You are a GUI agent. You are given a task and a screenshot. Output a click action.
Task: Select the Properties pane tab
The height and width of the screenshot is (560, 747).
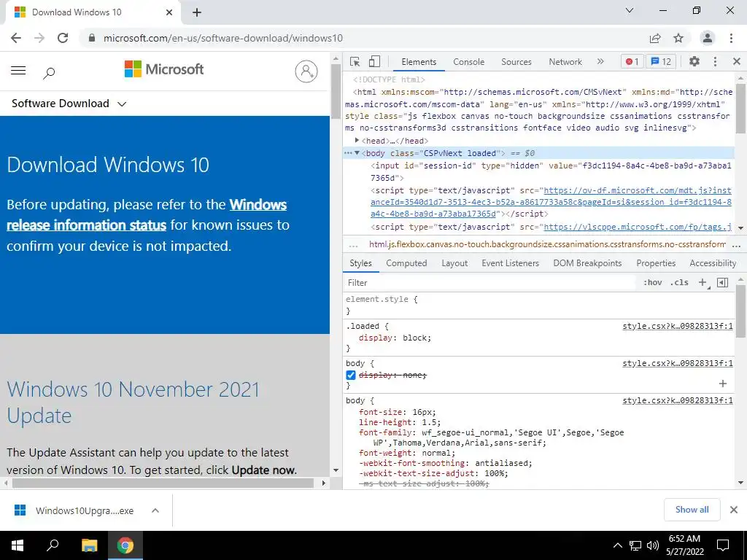coord(656,263)
